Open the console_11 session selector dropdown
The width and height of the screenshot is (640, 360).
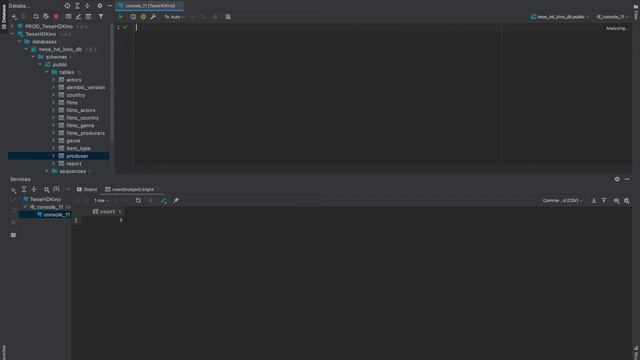pos(612,17)
